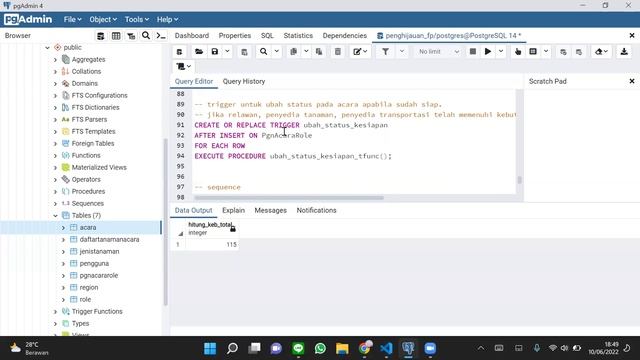640x360 pixels.
Task: Expand the Sequences tree node
Action: pyautogui.click(x=55, y=203)
